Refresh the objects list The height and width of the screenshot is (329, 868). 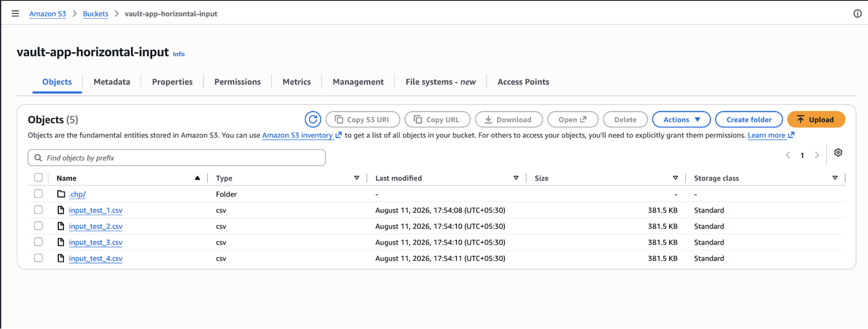tap(313, 120)
